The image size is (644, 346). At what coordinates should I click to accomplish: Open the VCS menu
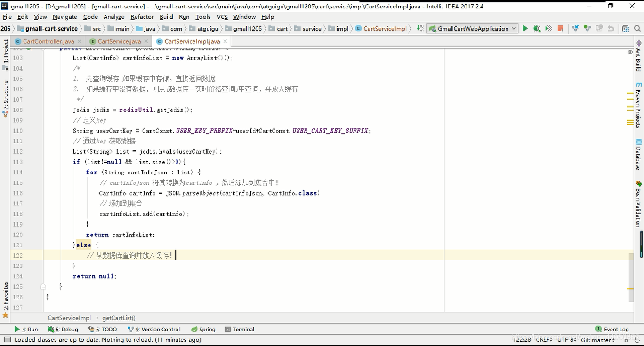pyautogui.click(x=222, y=17)
